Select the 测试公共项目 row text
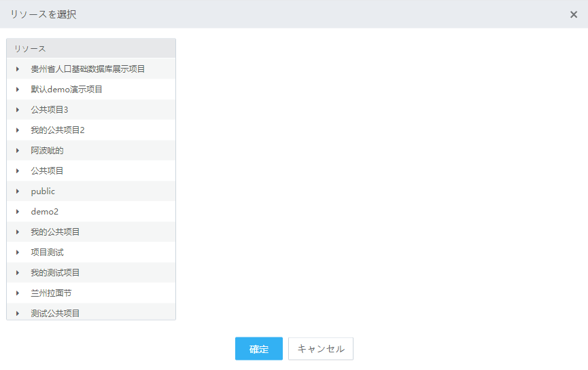 pos(55,314)
